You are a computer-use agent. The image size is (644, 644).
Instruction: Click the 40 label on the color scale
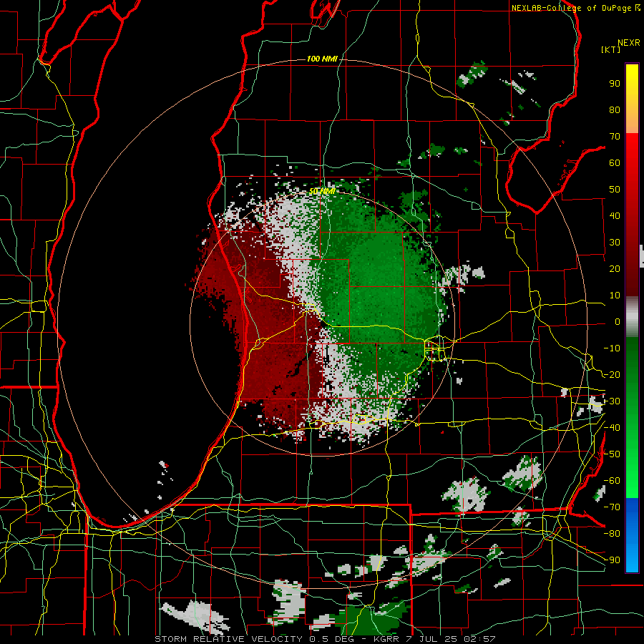(615, 215)
